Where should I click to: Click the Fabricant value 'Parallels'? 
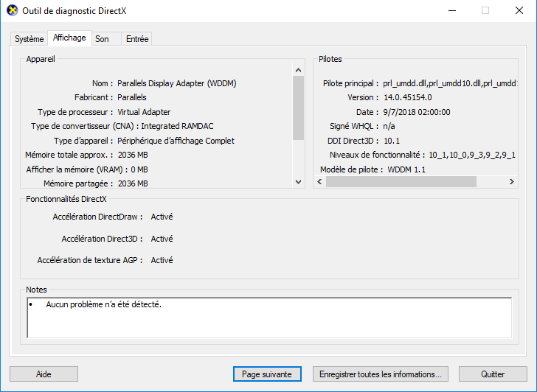[132, 97]
